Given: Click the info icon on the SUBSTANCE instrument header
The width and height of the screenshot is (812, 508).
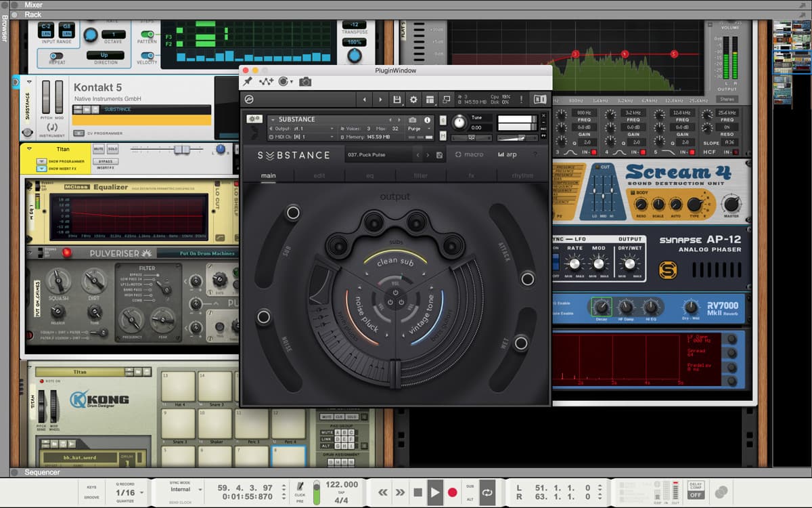Looking at the screenshot, I should pyautogui.click(x=427, y=121).
